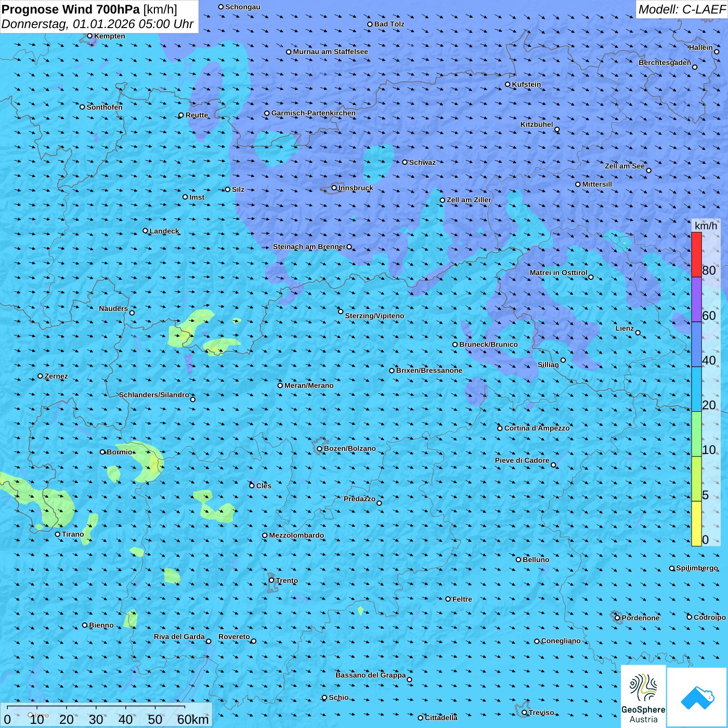This screenshot has width=728, height=728.
Task: Click the Bassano del Grappa label
Action: click(x=371, y=675)
